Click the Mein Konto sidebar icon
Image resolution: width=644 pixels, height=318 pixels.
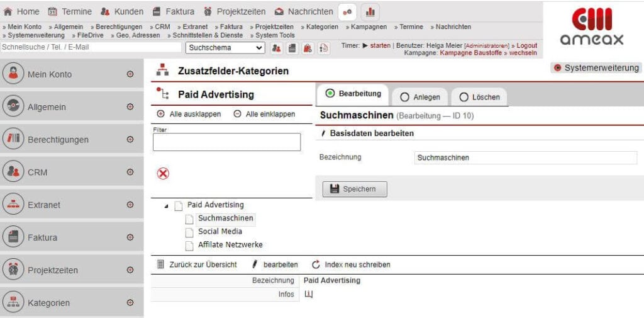(13, 74)
